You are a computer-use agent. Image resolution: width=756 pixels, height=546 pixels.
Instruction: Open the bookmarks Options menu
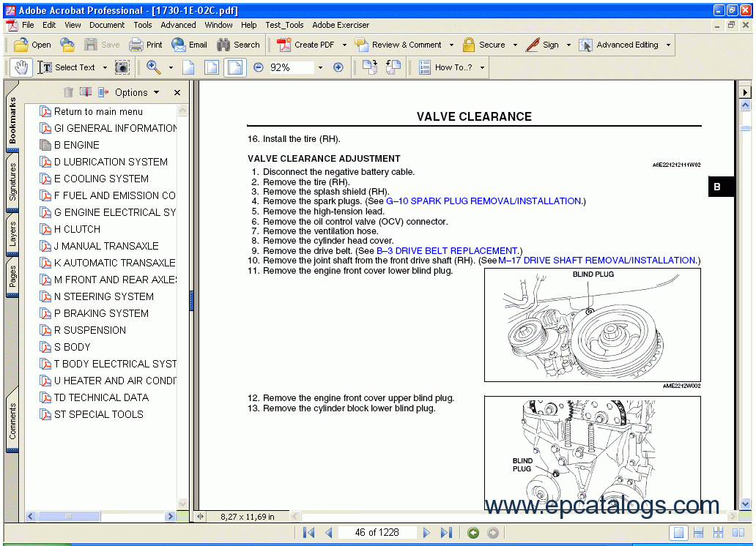tap(137, 92)
